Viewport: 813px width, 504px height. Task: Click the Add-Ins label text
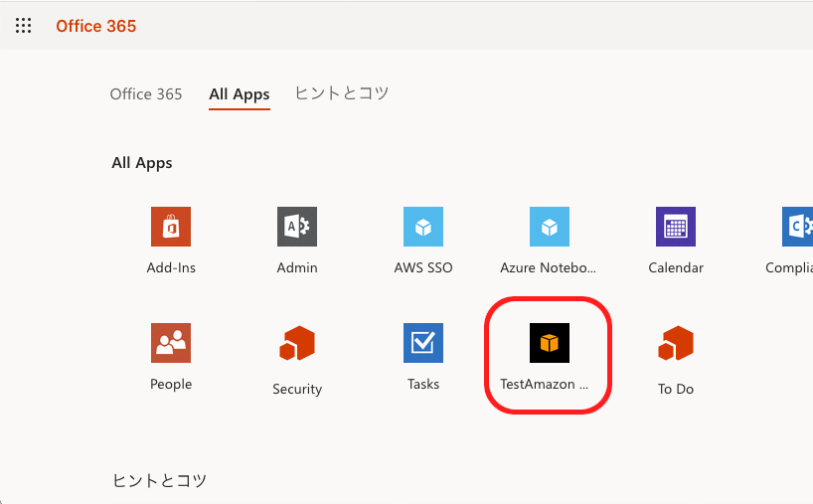point(171,267)
